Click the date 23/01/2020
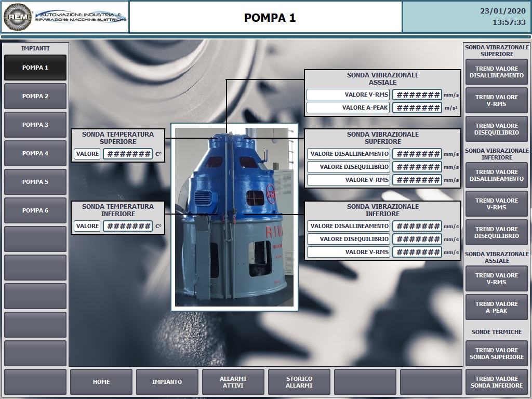The width and height of the screenshot is (532, 399). tap(503, 11)
